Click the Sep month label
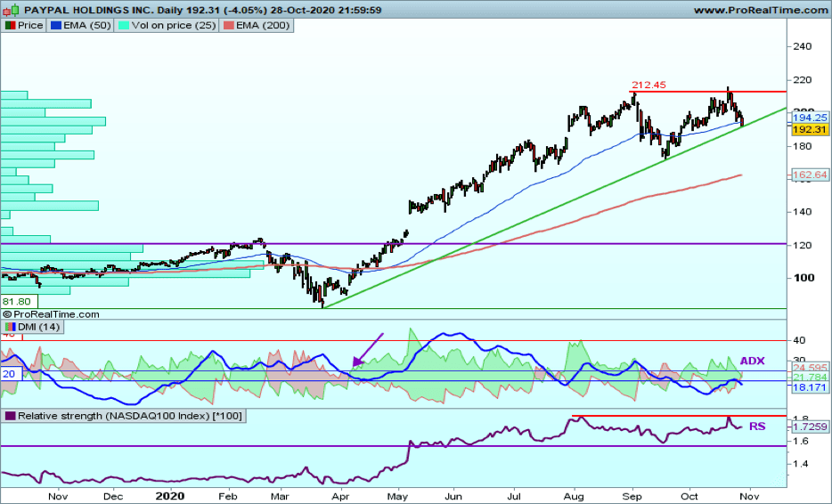The height and width of the screenshot is (504, 832). pos(632,497)
